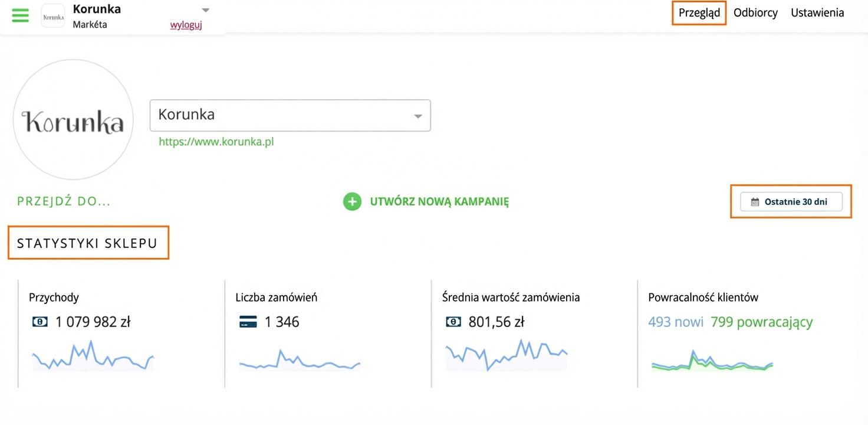
Task: Click the Przychody label
Action: [x=54, y=297]
